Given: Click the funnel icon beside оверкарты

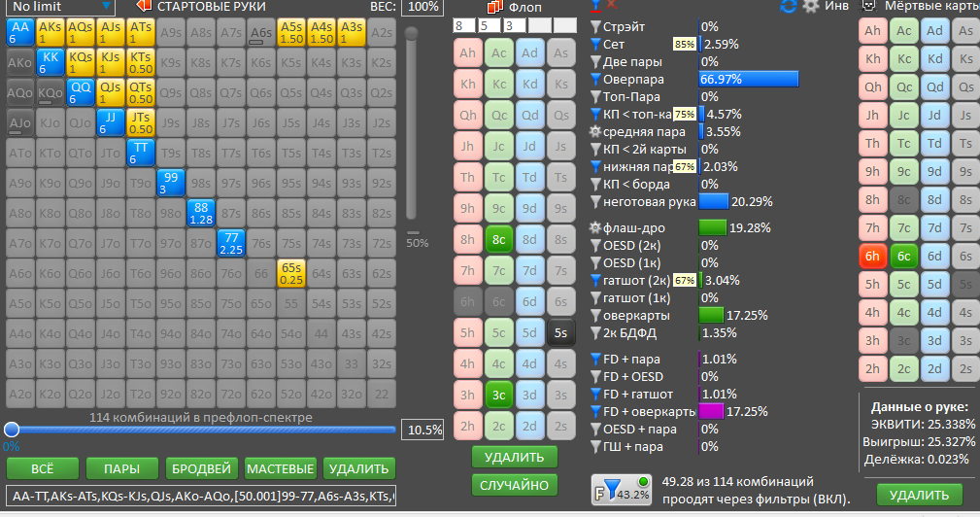Looking at the screenshot, I should [x=595, y=316].
